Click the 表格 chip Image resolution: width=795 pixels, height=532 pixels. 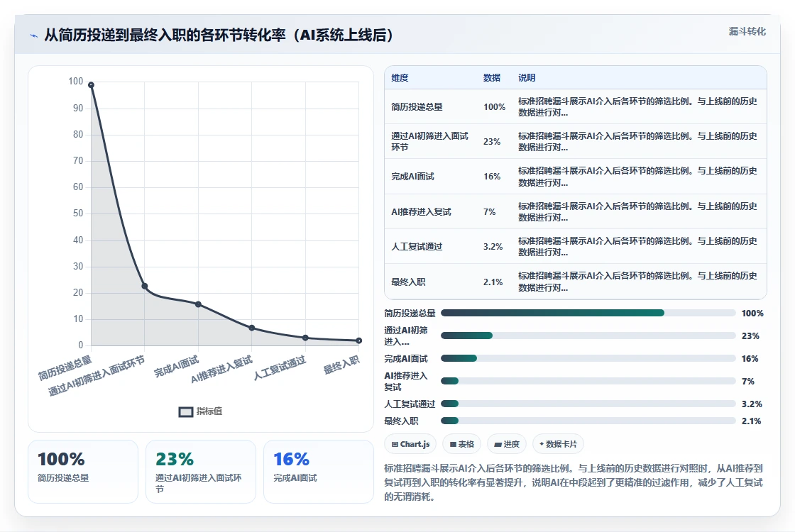[462, 444]
